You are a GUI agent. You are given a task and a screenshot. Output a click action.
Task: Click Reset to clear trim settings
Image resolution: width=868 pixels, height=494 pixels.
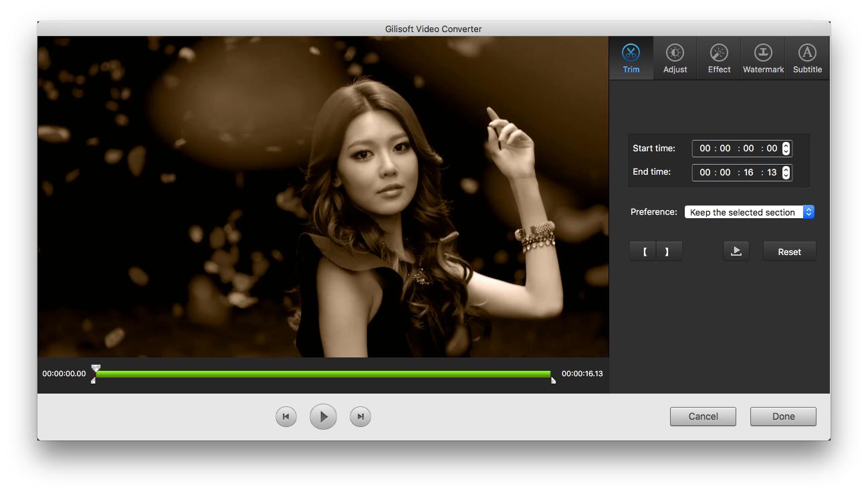[x=789, y=252]
